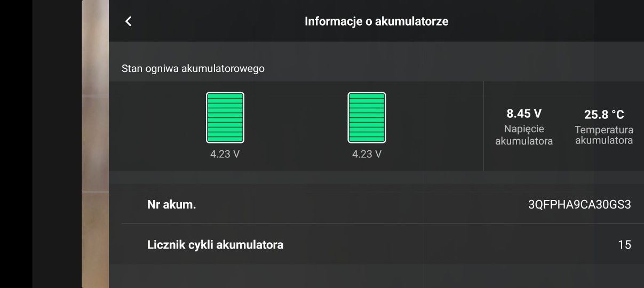Tap the second battery cell icon
Viewport: 644px width, 288px height.
coord(367,117)
